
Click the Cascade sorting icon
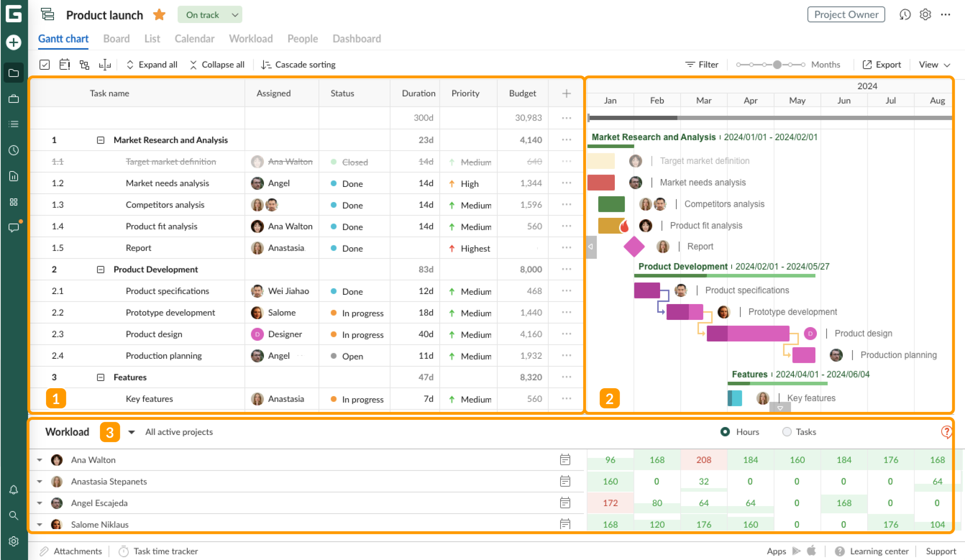point(266,64)
